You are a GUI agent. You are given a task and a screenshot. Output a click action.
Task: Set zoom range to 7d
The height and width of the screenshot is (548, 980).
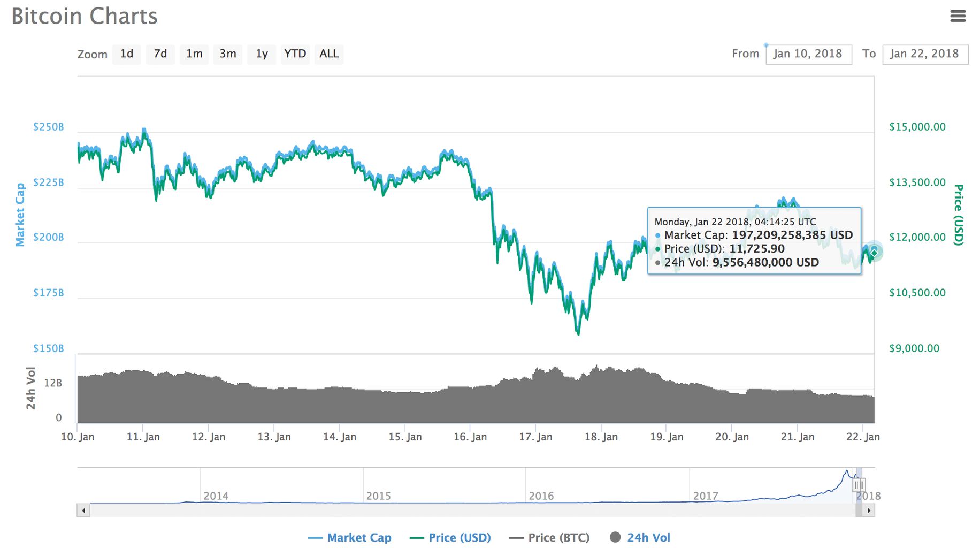160,54
